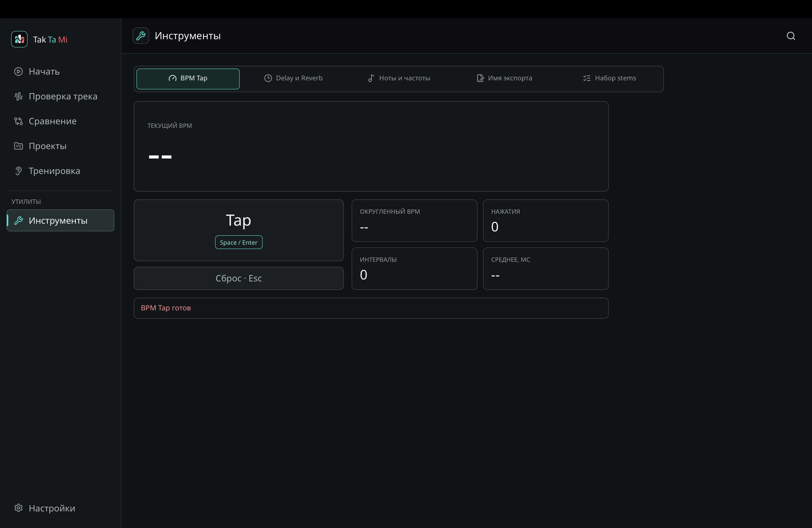The width and height of the screenshot is (812, 528).
Task: Click the compare icon beside Сравнение
Action: click(19, 121)
